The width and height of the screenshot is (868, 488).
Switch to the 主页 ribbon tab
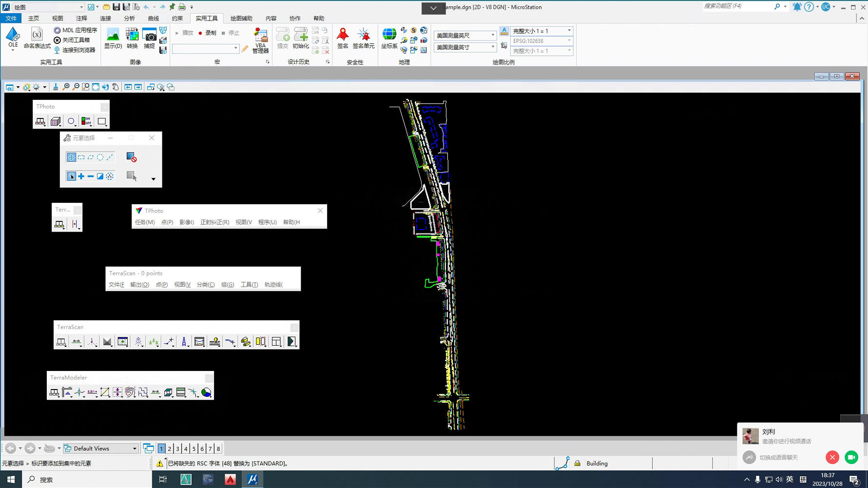(34, 18)
